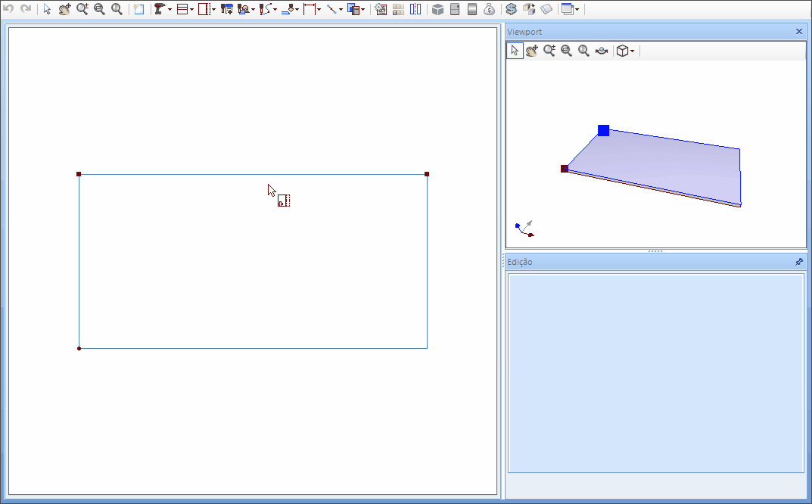Image resolution: width=812 pixels, height=504 pixels.
Task: Open dropdown beside edge banding icon
Action: click(213, 9)
